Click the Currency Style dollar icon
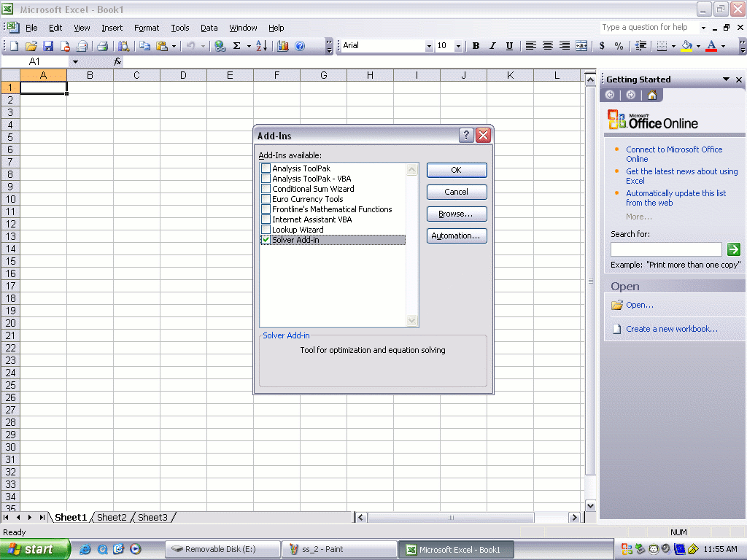Image resolution: width=747 pixels, height=560 pixels. (602, 46)
